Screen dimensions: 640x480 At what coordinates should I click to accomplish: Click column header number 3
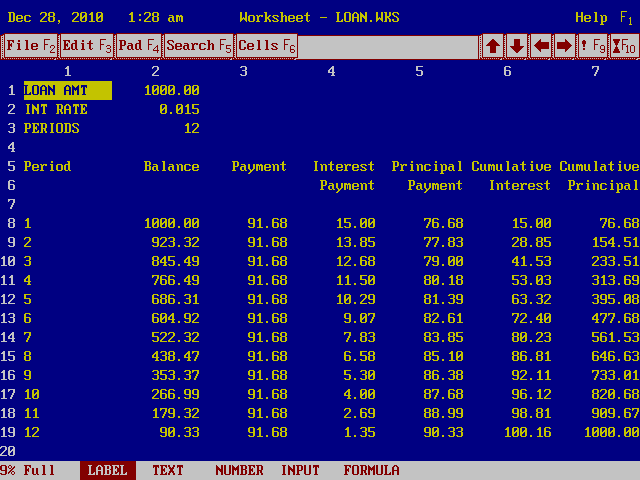coord(244,71)
